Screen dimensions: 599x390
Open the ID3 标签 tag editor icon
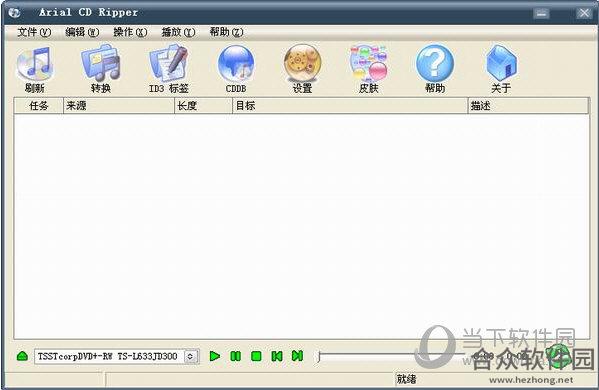168,63
